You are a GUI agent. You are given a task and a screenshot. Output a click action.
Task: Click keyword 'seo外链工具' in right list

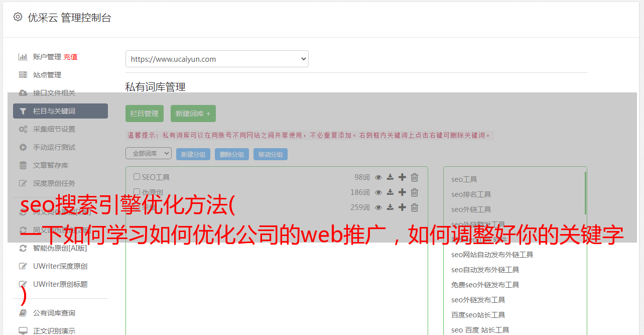(471, 209)
